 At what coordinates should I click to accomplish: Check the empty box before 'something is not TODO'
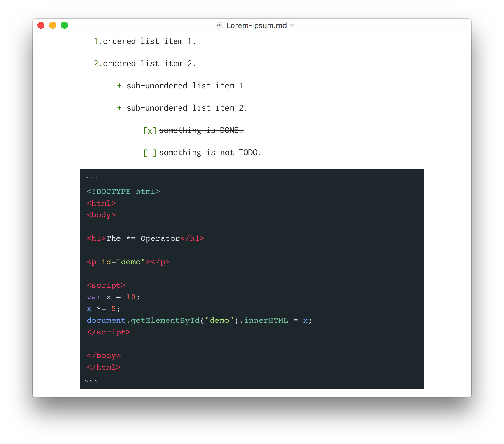tap(150, 153)
